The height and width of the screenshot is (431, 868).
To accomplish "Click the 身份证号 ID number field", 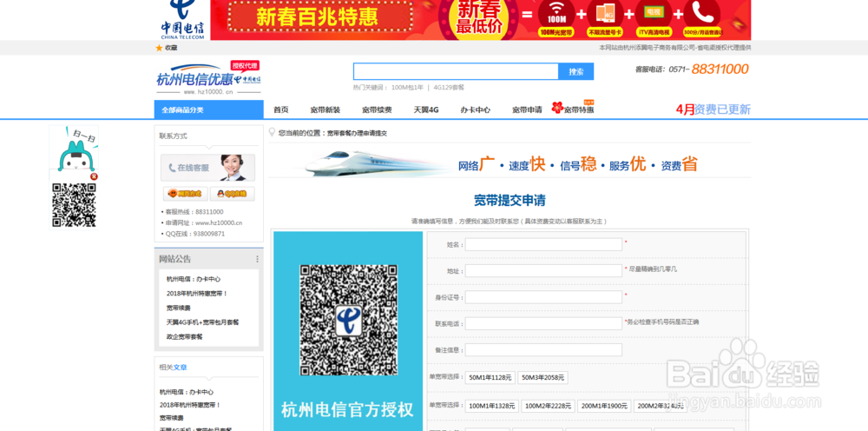I will coord(543,297).
